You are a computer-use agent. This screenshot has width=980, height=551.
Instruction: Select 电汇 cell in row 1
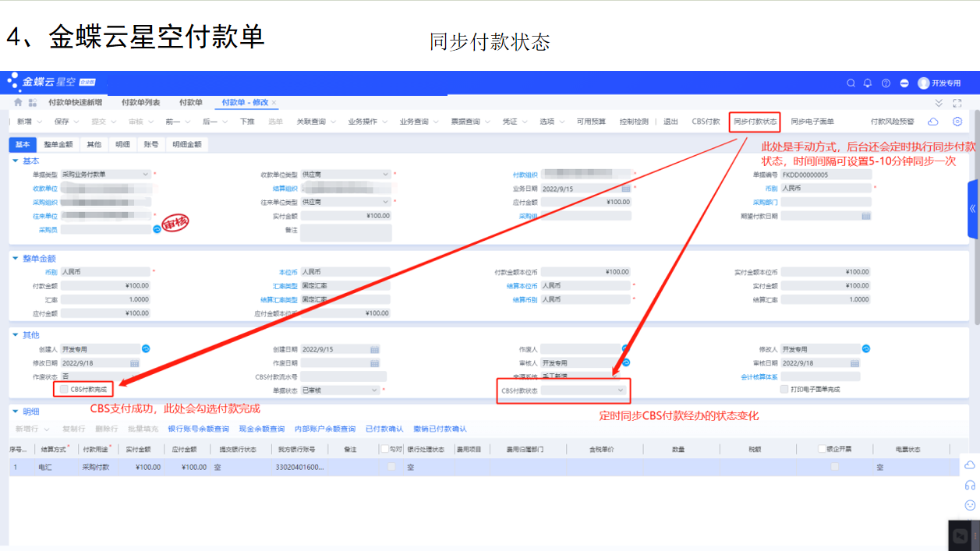44,467
